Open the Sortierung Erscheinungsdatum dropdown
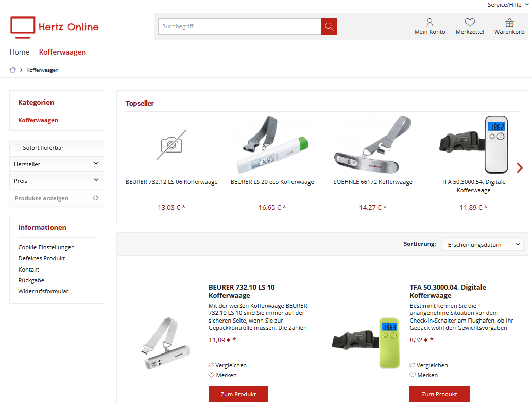This screenshot has width=532, height=404. pos(482,244)
